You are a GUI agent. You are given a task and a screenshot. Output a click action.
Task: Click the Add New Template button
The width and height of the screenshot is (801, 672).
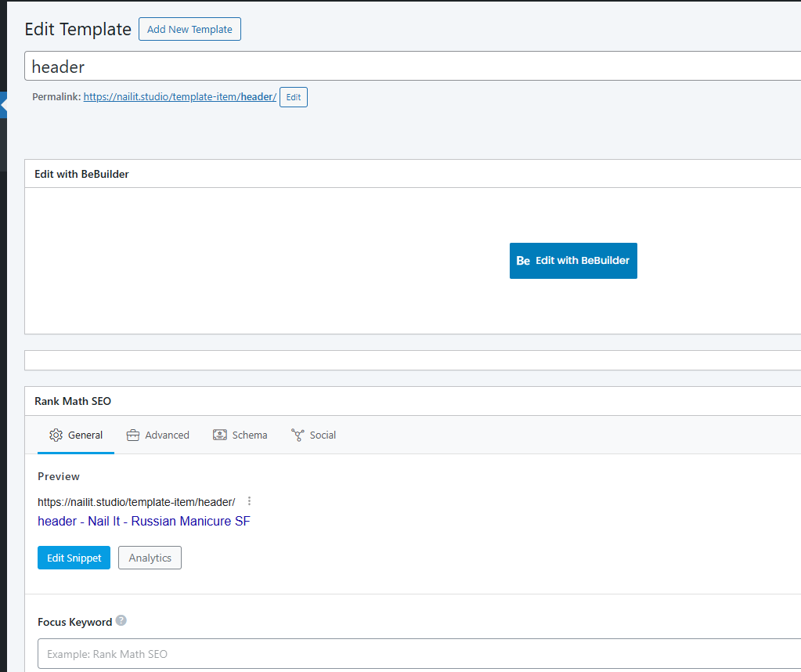[x=189, y=29]
